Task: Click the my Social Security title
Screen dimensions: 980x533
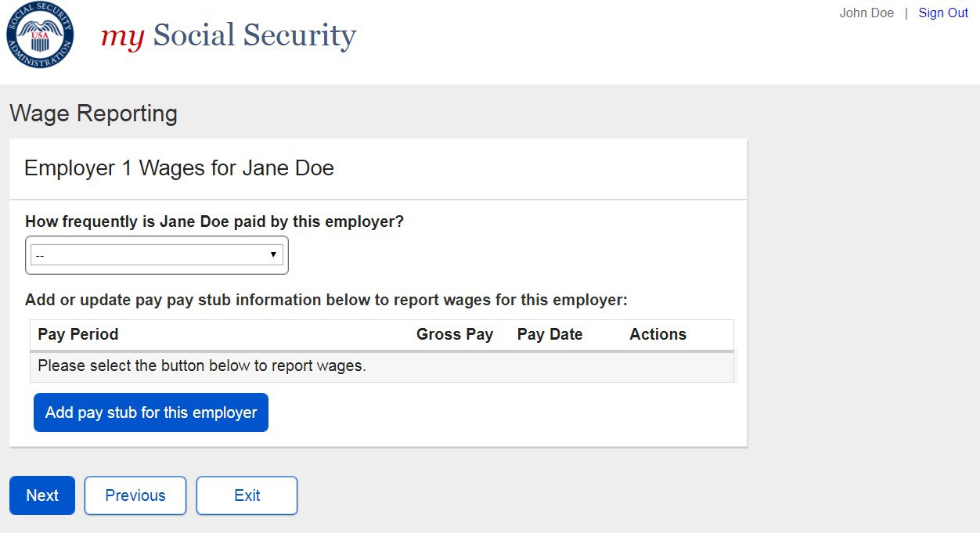Action: [229, 36]
